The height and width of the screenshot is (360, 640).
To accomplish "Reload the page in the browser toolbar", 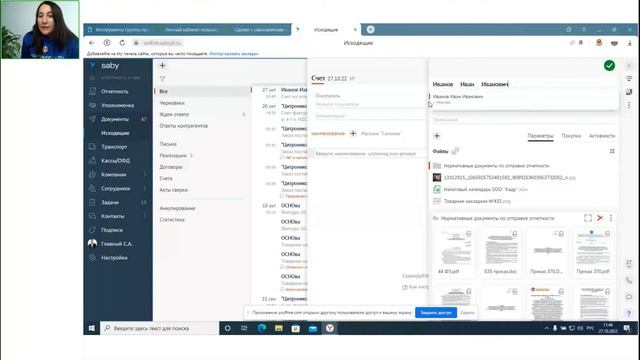I will 122,43.
